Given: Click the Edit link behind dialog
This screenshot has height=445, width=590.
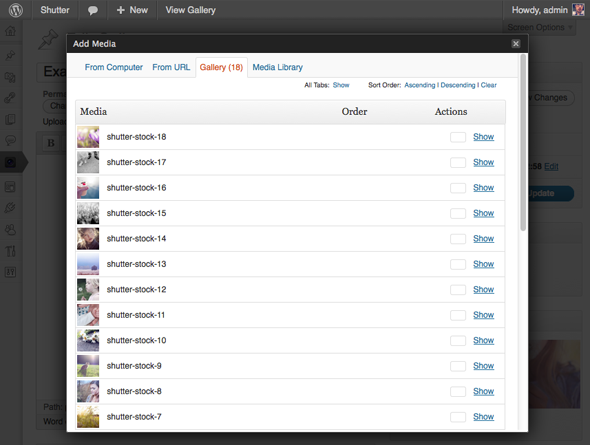Looking at the screenshot, I should 551,167.
